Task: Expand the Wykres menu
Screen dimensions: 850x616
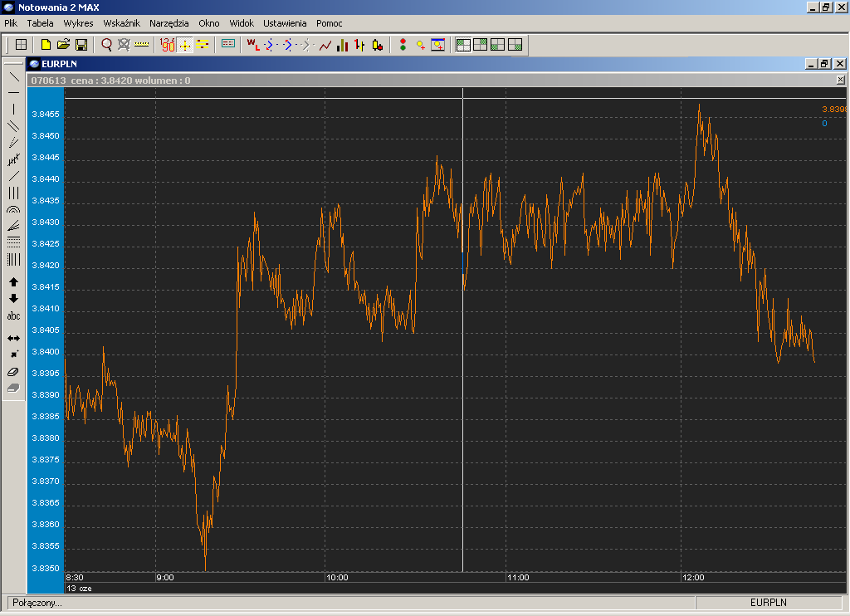Action: (x=78, y=23)
